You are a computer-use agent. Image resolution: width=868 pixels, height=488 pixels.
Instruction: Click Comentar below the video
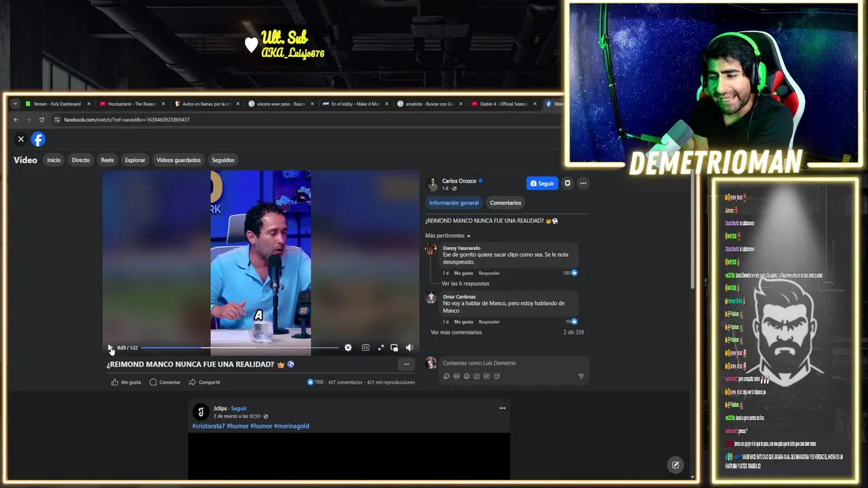165,382
